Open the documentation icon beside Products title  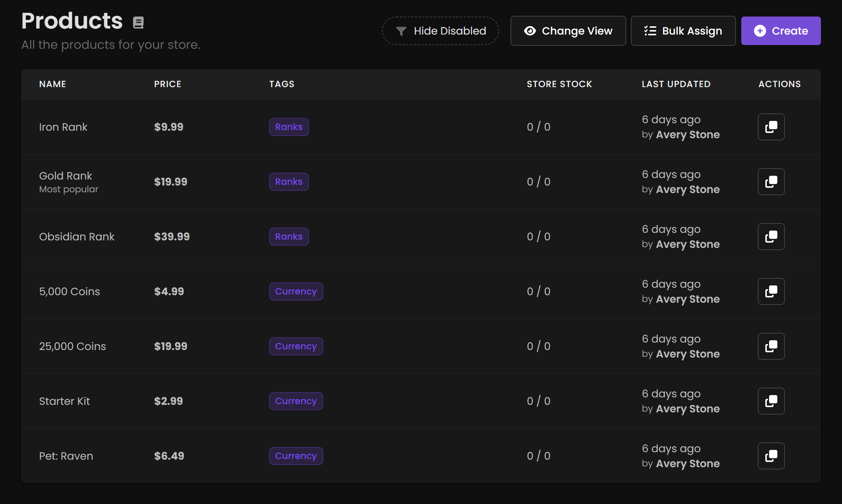pyautogui.click(x=138, y=23)
